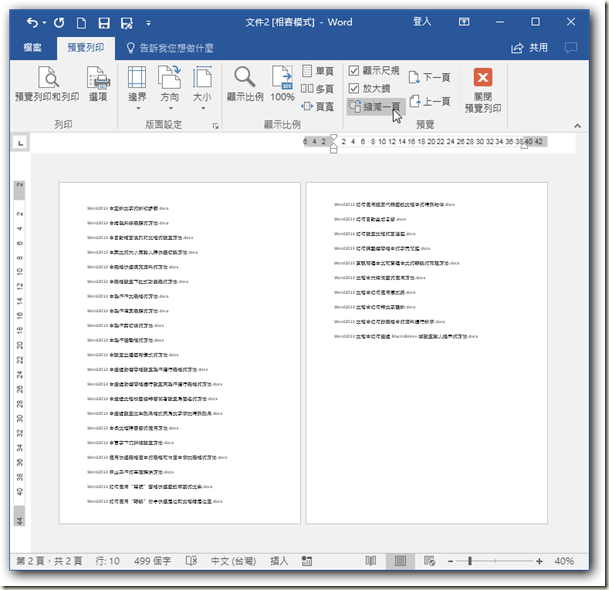The image size is (609, 590).
Task: Select the 預覽列印 tab
Action: tap(85, 48)
